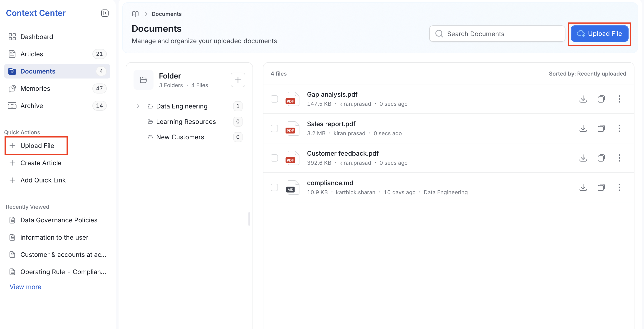Open the Gap analysis.pdf file name

[x=332, y=94]
